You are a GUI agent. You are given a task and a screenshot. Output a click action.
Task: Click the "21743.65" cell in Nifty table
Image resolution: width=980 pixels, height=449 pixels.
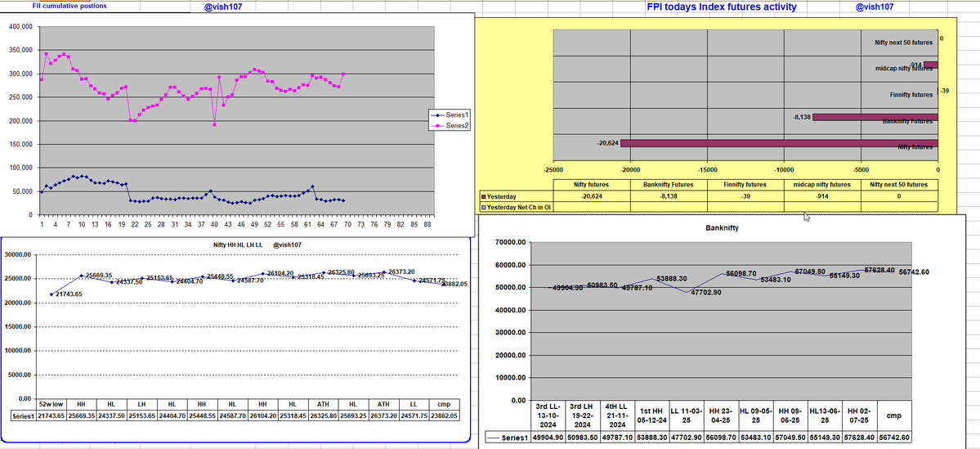[x=51, y=415]
